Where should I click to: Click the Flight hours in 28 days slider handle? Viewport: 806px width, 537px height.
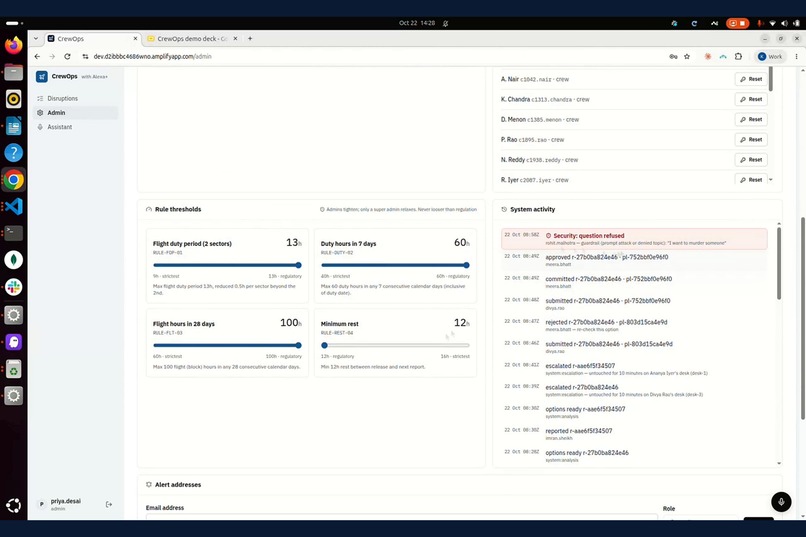298,345
